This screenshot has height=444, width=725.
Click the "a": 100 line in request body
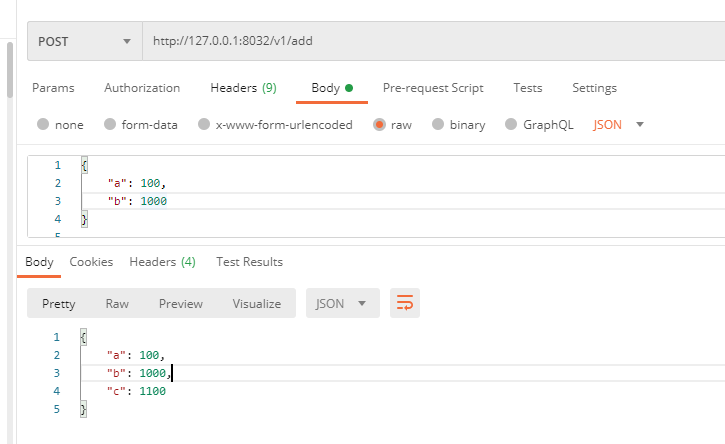pos(137,183)
